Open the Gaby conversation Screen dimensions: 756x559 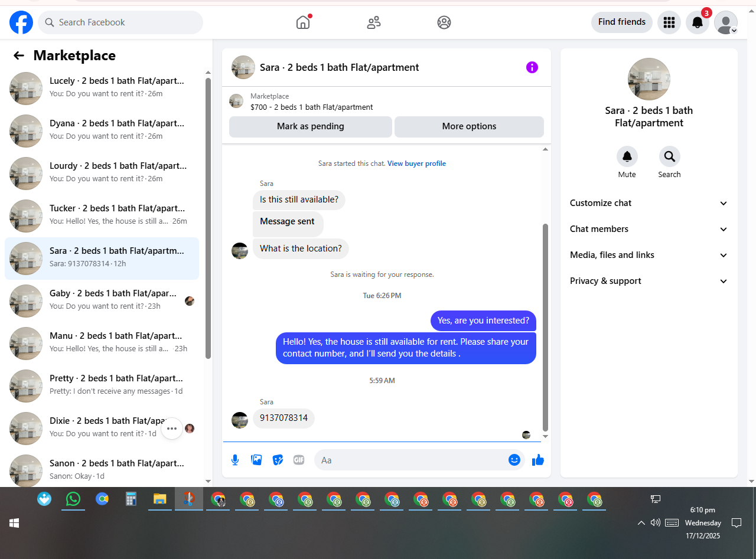(102, 301)
